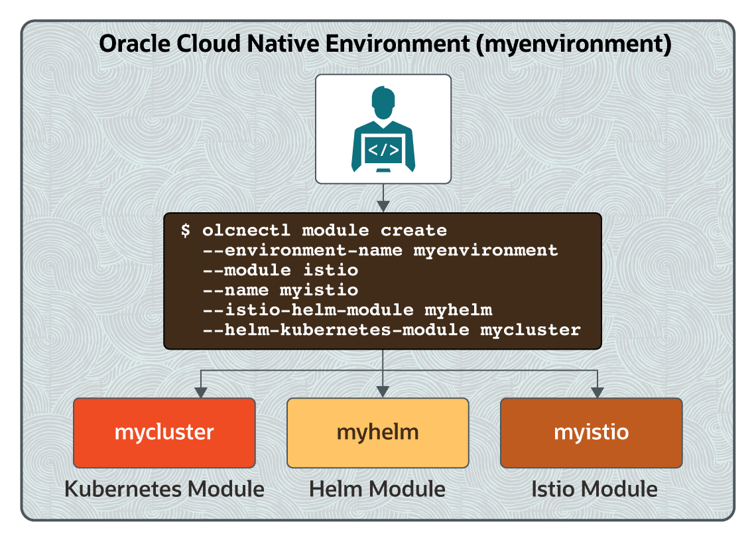756x540 pixels.
Task: Select the yellow myhelm module box
Action: pos(378,433)
